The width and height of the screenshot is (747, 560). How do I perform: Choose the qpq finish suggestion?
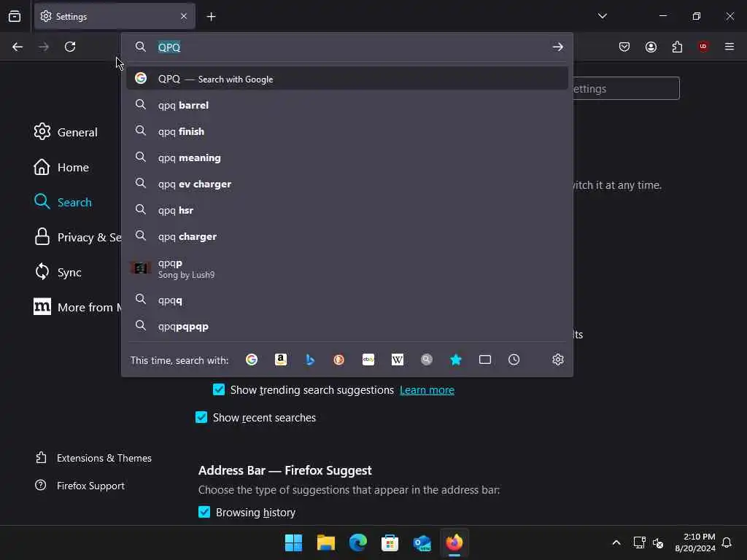[347, 131]
